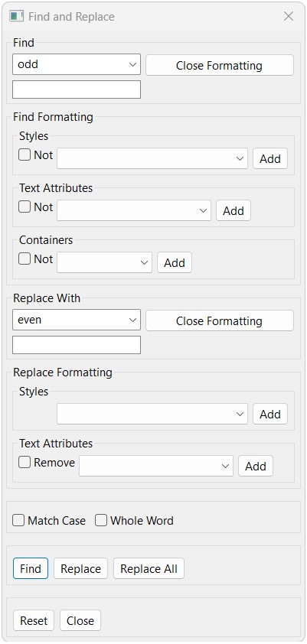
Task: Click the empty field below the Find combo box
Action: [x=77, y=89]
